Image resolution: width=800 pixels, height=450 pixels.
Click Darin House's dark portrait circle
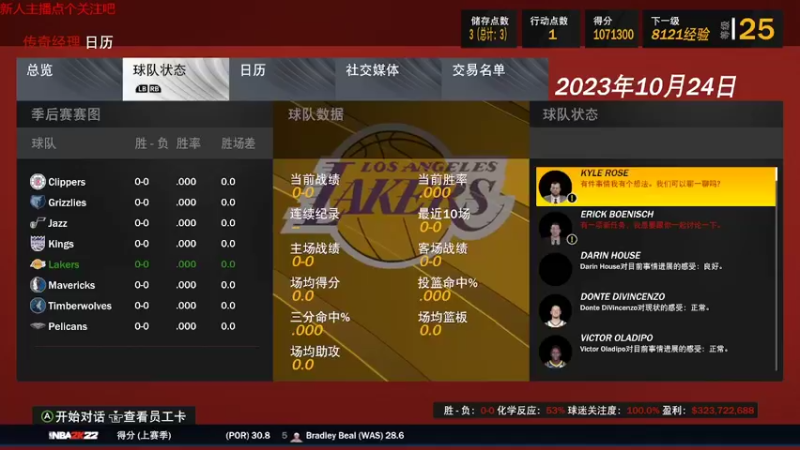coord(555,269)
